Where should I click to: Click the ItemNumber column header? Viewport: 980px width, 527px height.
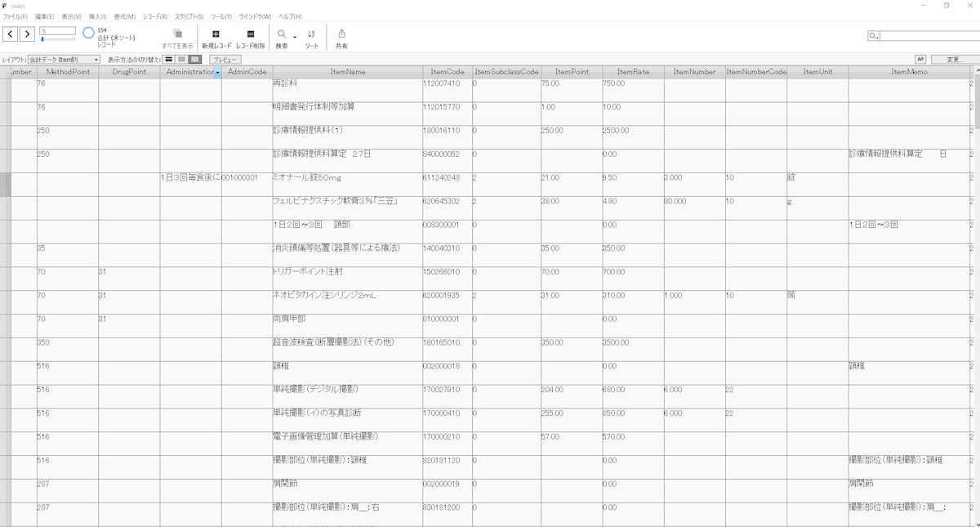tap(694, 72)
